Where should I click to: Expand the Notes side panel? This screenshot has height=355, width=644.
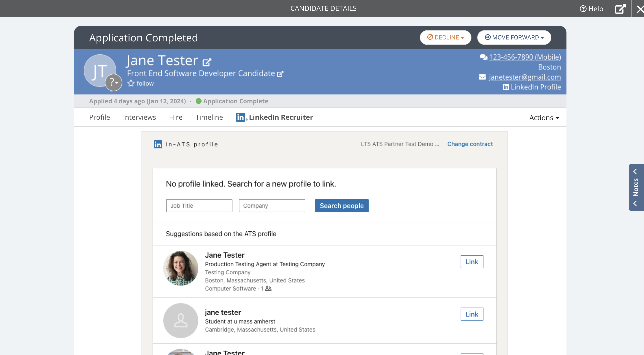(x=636, y=187)
